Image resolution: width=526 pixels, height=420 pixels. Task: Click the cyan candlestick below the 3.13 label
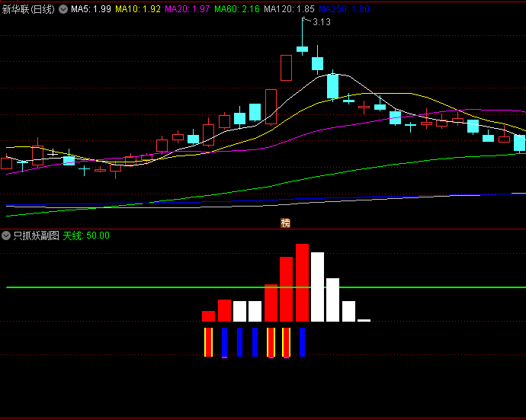302,50
